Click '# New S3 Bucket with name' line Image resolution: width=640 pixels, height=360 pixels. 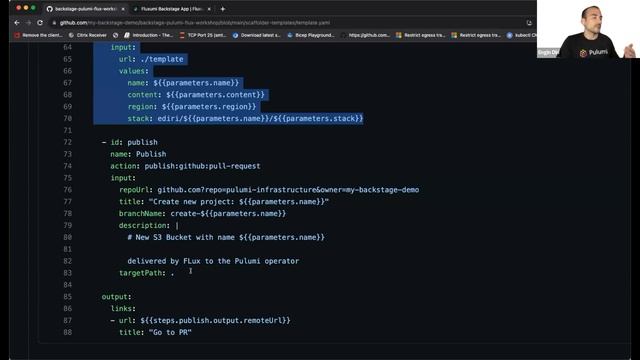[x=226, y=237]
